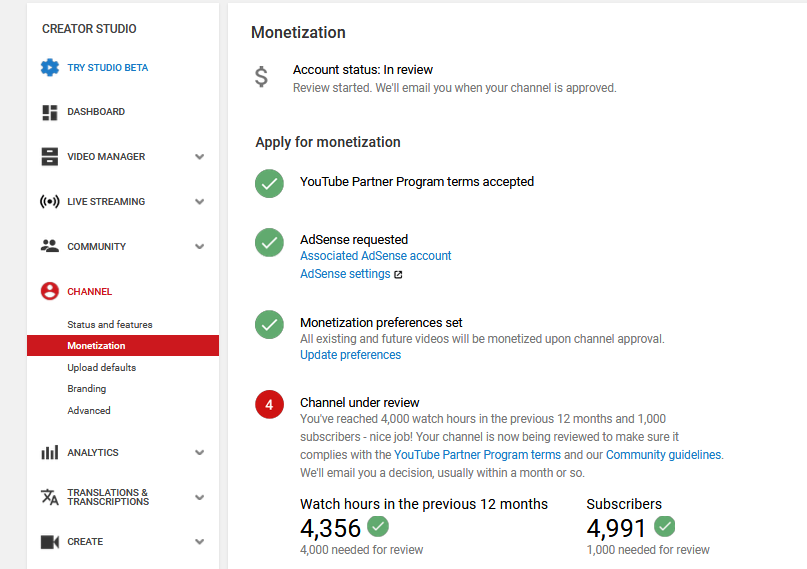Expand the Video Manager chevron
Viewport: 807px width, 569px height.
coord(200,156)
